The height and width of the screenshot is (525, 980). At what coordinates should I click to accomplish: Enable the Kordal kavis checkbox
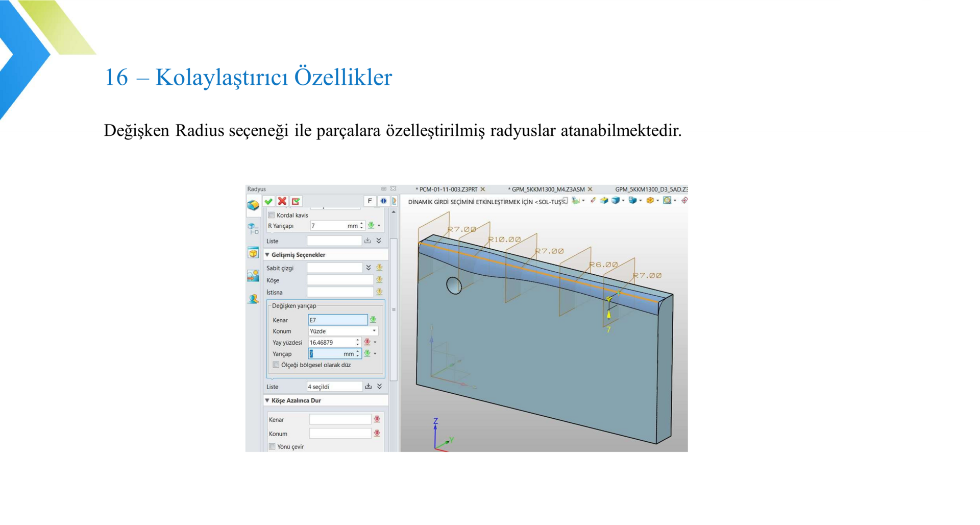tap(272, 215)
